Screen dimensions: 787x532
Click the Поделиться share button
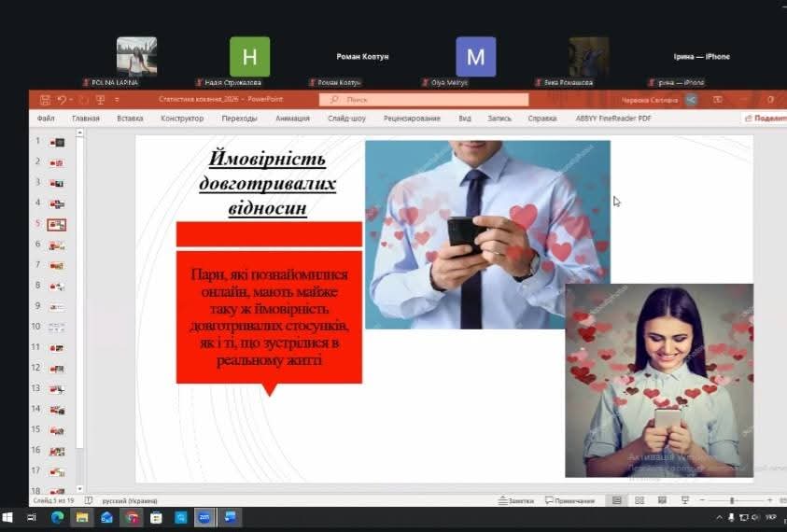click(x=766, y=119)
